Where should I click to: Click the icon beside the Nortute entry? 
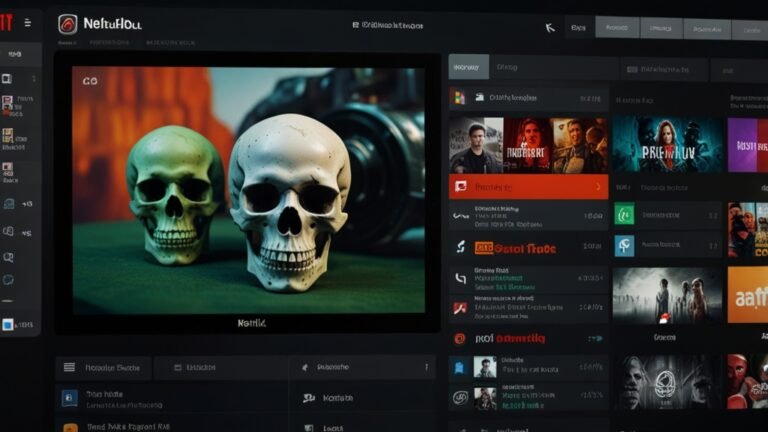(309, 398)
